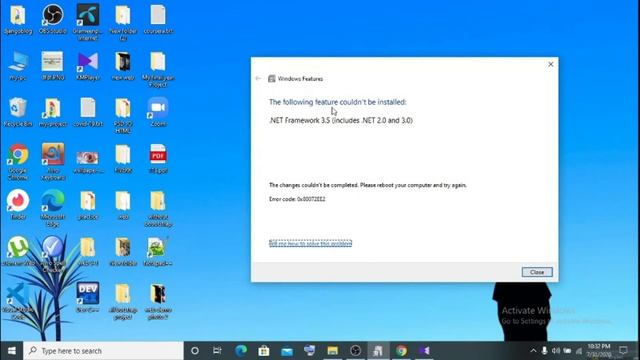Click the Close button in Windows Features
Viewport: 640px width, 360px height.
537,272
